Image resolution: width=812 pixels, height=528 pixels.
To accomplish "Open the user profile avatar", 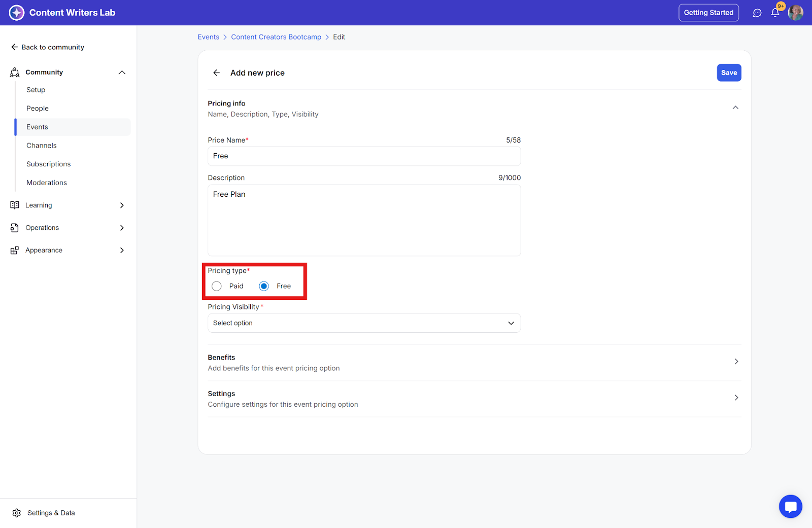I will pos(795,13).
